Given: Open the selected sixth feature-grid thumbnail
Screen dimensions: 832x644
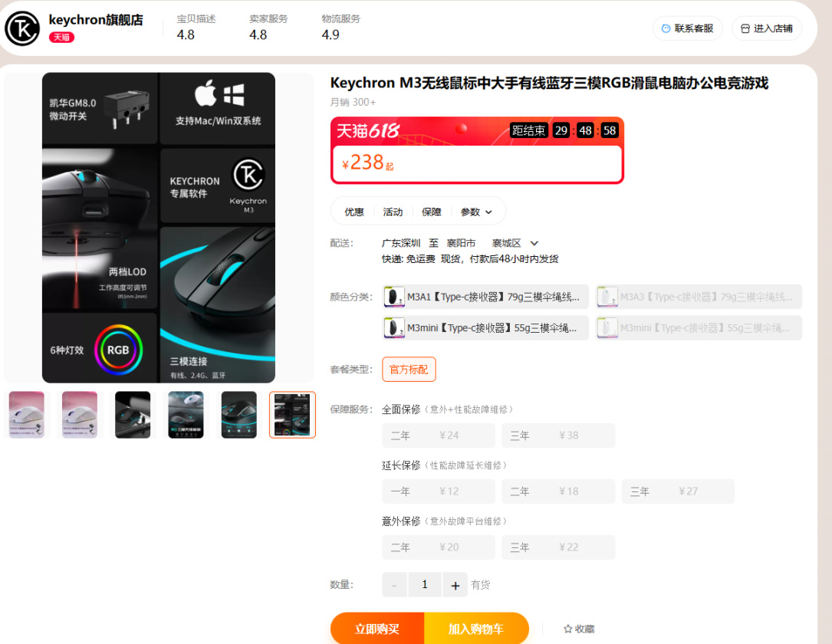Looking at the screenshot, I should pyautogui.click(x=292, y=415).
